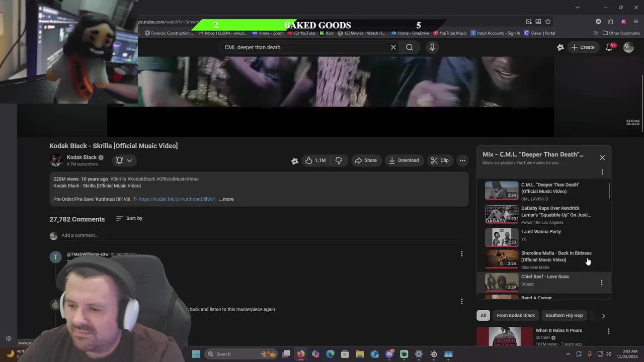Open the account avatar menu
The width and height of the screenshot is (644, 362).
click(628, 47)
